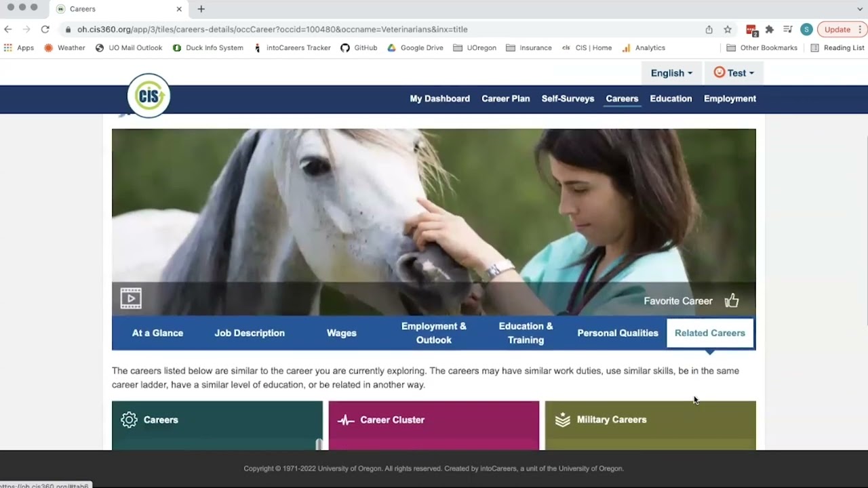868x488 pixels.
Task: Expand the tab search chevron at top right
Action: 860,9
